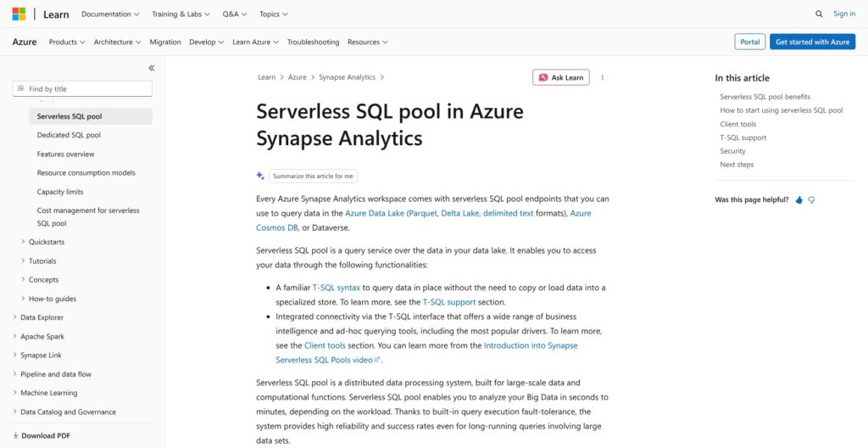Click Get started with Azure button
Viewport: 868px width, 448px height.
(812, 42)
